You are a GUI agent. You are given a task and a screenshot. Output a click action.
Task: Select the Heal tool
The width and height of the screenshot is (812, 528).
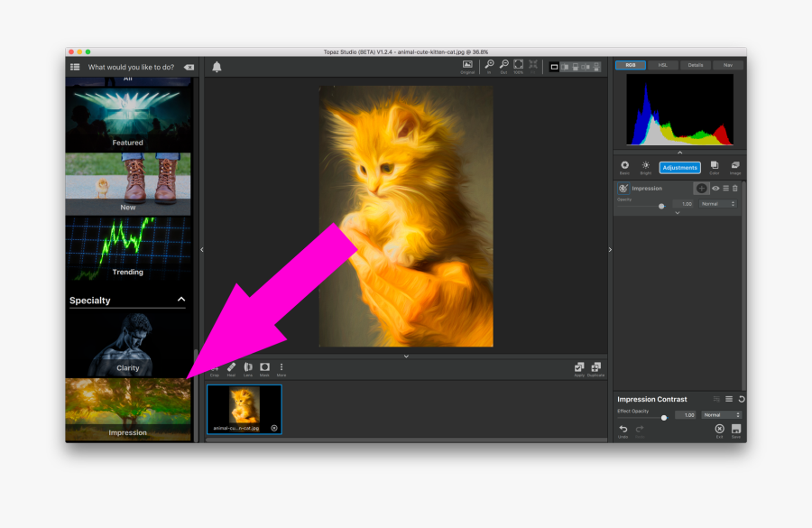(232, 369)
